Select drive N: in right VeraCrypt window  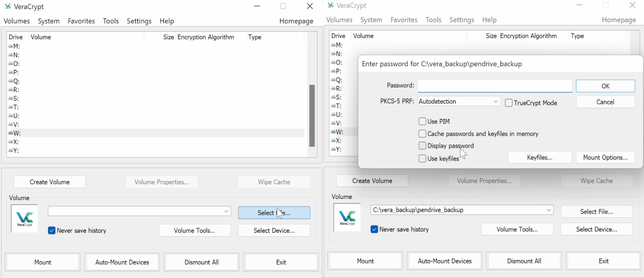337,54
